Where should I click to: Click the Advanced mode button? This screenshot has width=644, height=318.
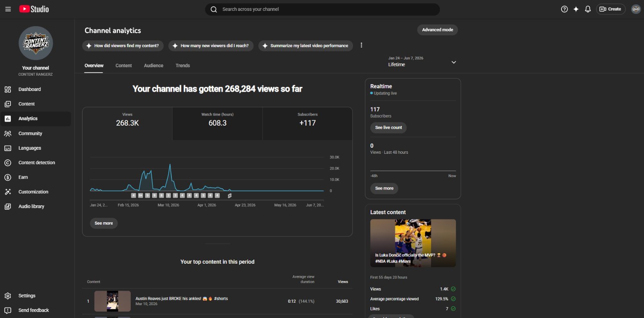point(438,30)
